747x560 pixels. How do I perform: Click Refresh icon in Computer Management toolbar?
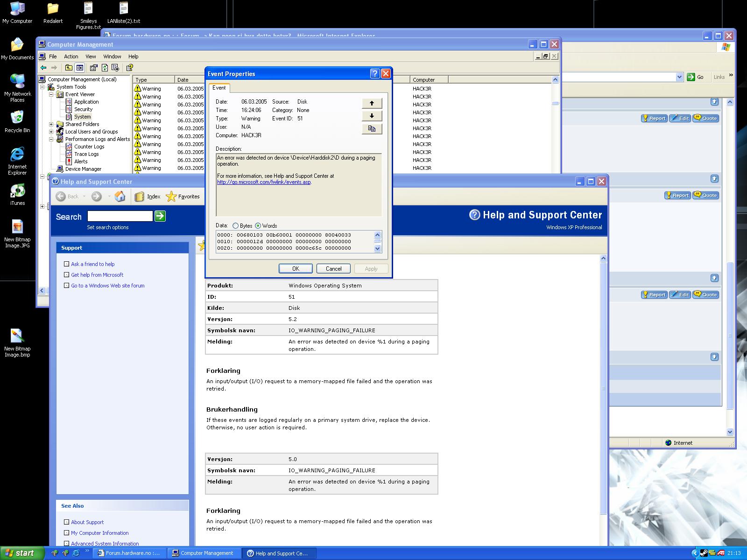pyautogui.click(x=105, y=68)
